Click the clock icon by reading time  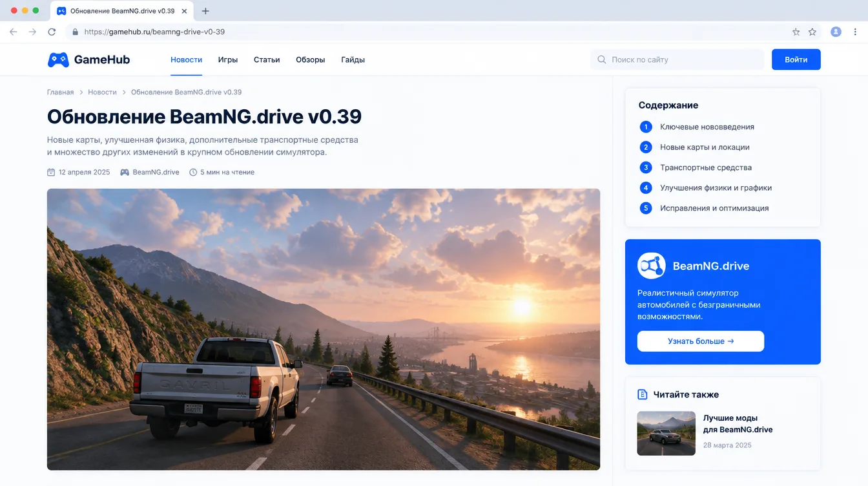(x=193, y=173)
